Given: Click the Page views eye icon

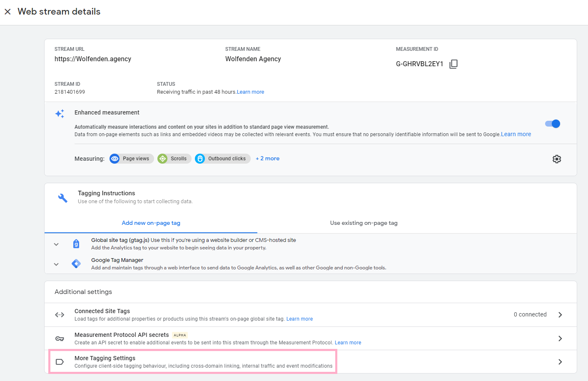Looking at the screenshot, I should (115, 159).
